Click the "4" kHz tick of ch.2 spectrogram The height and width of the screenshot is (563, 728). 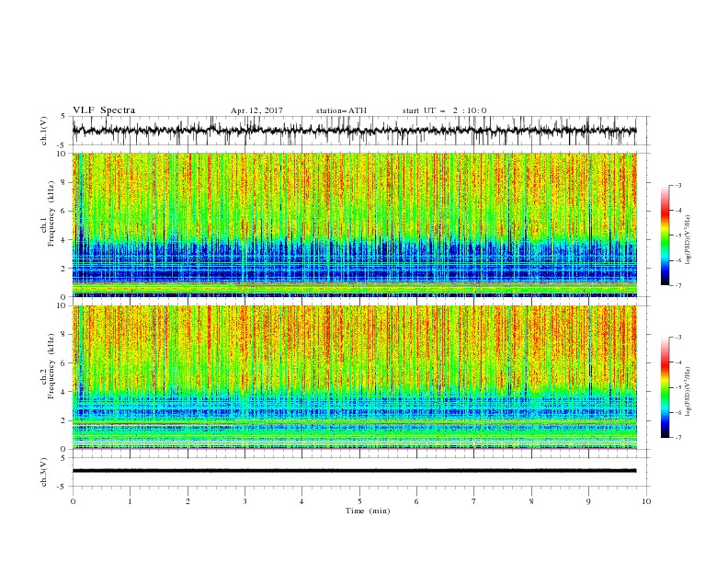click(65, 392)
